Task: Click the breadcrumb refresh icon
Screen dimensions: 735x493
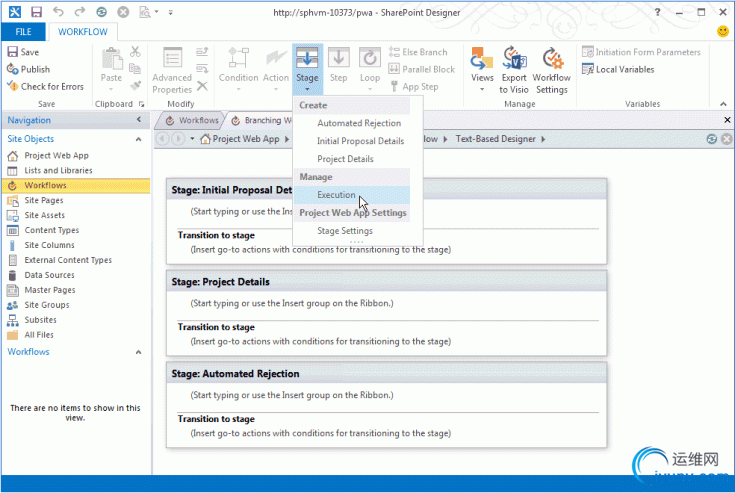Action: coord(711,139)
